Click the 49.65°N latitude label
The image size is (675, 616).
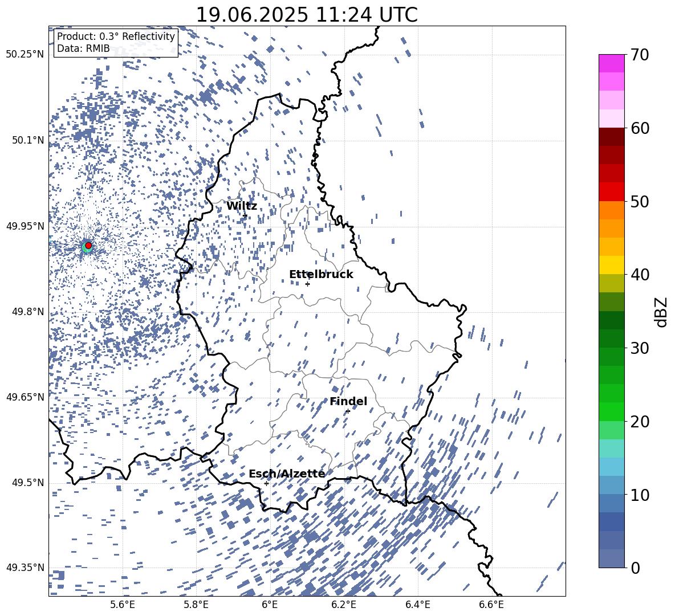click(x=25, y=397)
